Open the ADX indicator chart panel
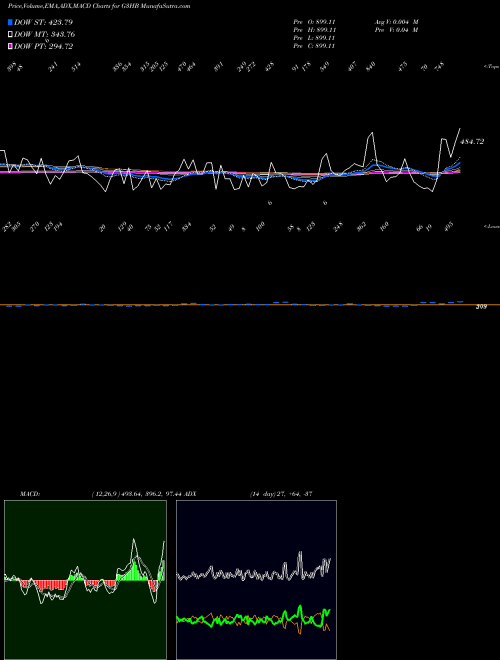This screenshot has width=500, height=660. coord(256,580)
